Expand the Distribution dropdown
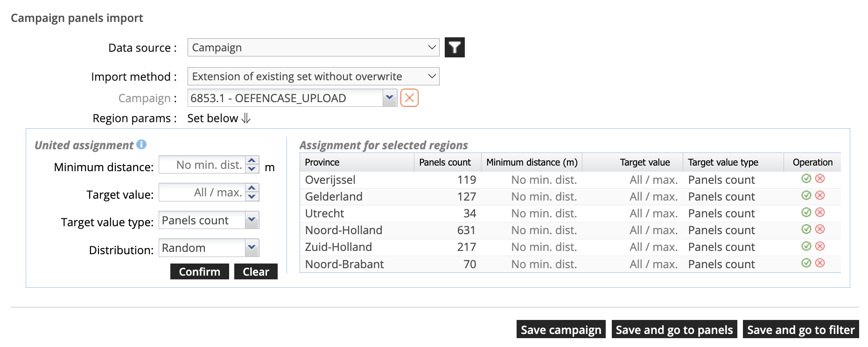The height and width of the screenshot is (347, 868). (252, 248)
